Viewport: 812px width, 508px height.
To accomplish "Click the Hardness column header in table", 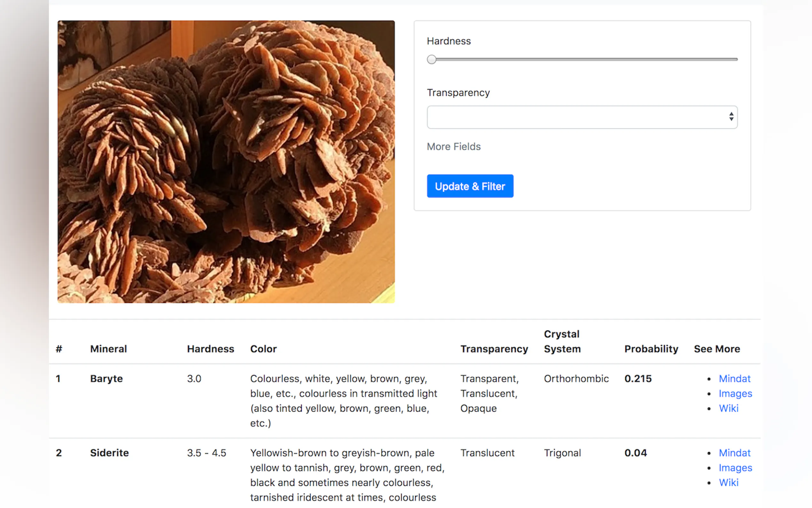I will point(210,349).
